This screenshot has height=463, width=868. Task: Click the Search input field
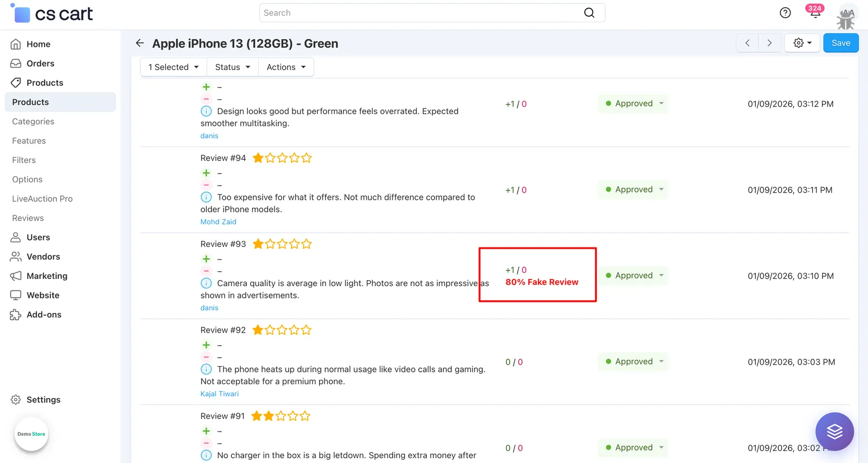(x=432, y=12)
